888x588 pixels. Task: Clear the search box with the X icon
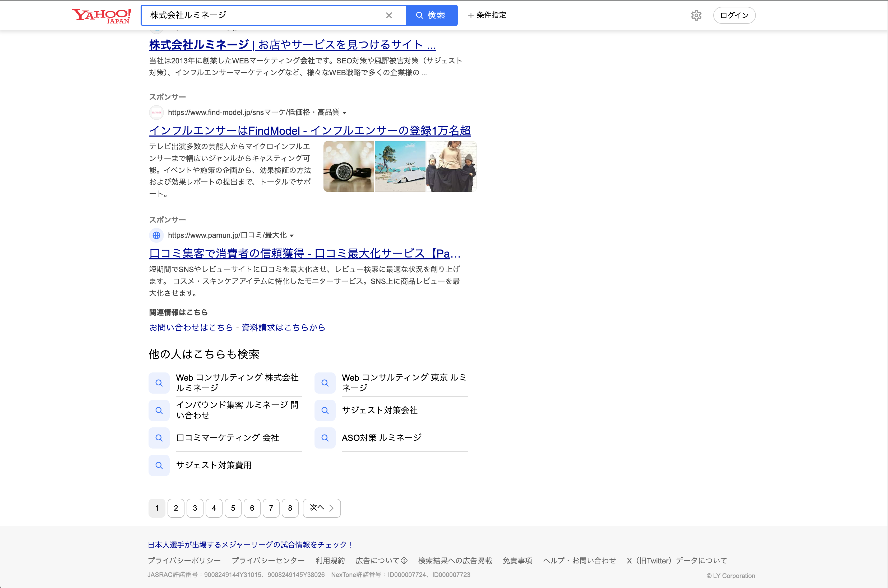click(x=389, y=15)
